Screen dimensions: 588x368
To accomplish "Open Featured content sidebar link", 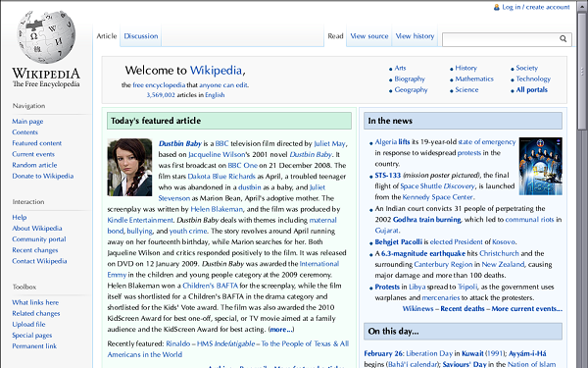I will pyautogui.click(x=37, y=143).
